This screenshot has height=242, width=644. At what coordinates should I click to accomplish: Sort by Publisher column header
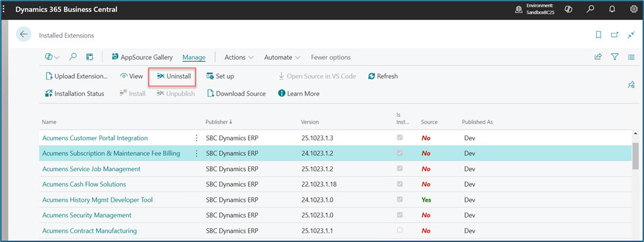(218, 122)
